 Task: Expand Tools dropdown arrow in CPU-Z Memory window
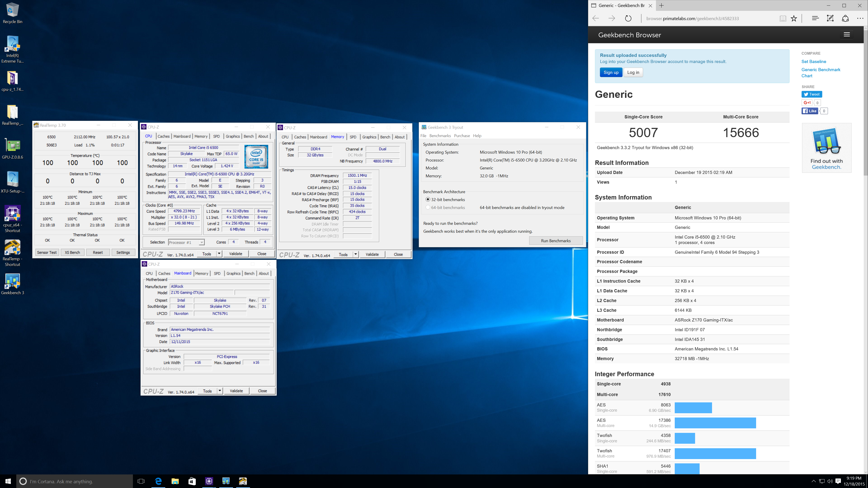[356, 254]
